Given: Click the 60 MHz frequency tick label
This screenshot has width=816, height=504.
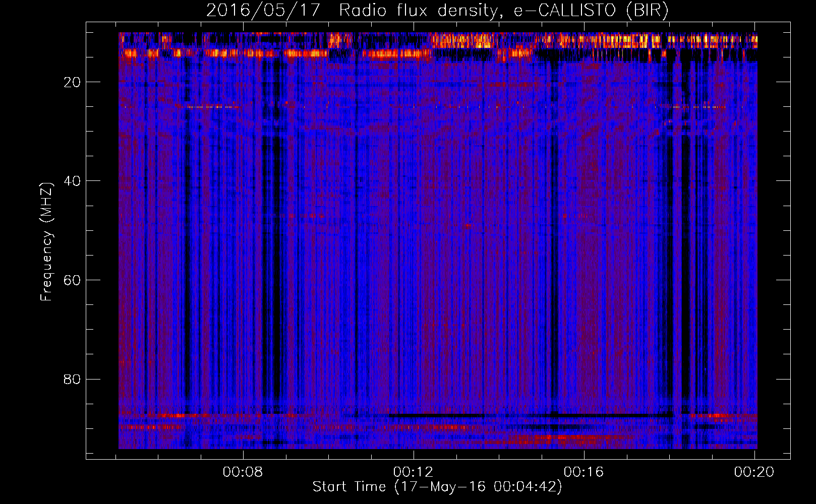Looking at the screenshot, I should pyautogui.click(x=73, y=280).
